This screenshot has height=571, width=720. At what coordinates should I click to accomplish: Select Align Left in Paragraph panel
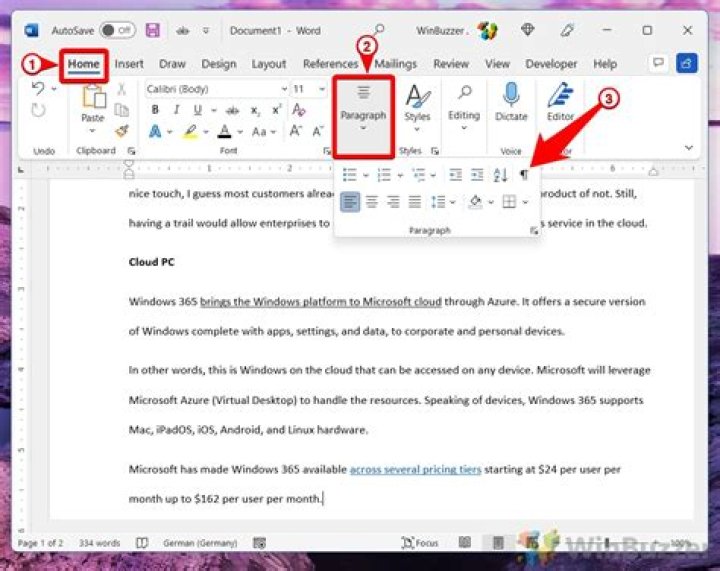(350, 202)
